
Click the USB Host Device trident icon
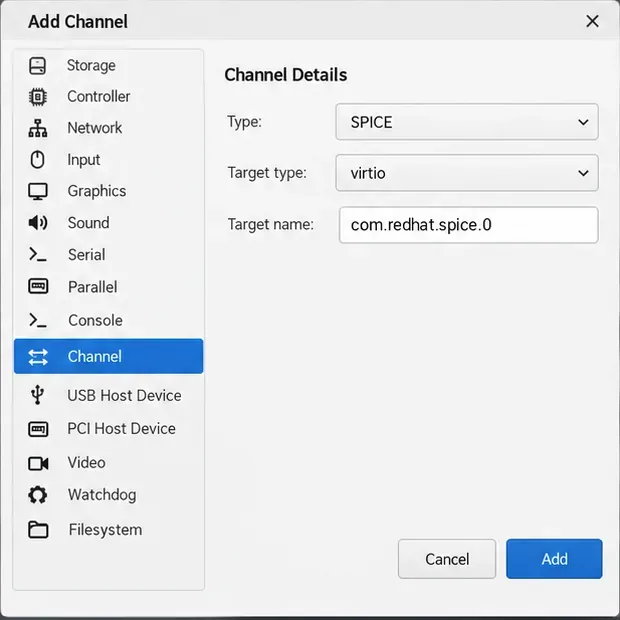[x=38, y=395]
